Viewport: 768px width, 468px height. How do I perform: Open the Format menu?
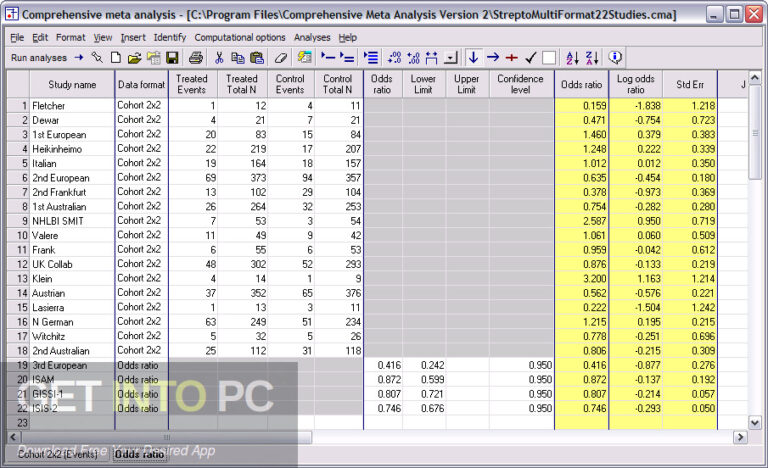pyautogui.click(x=71, y=37)
